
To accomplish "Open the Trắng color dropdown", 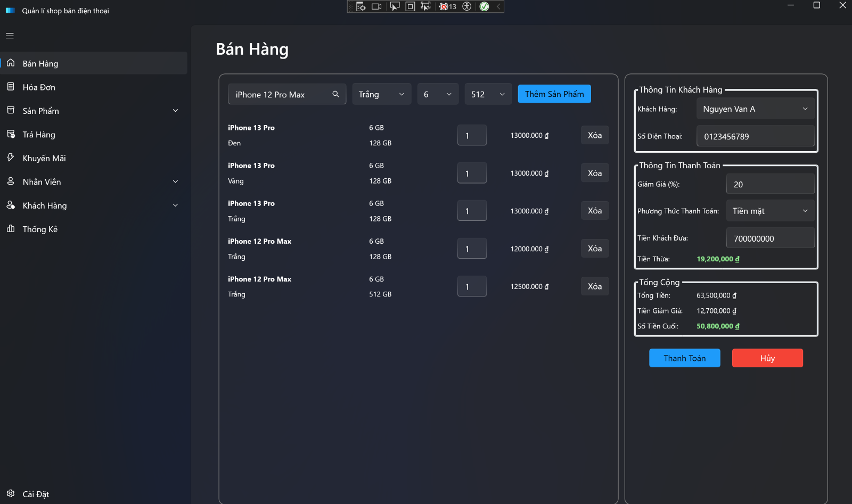I will [x=381, y=94].
